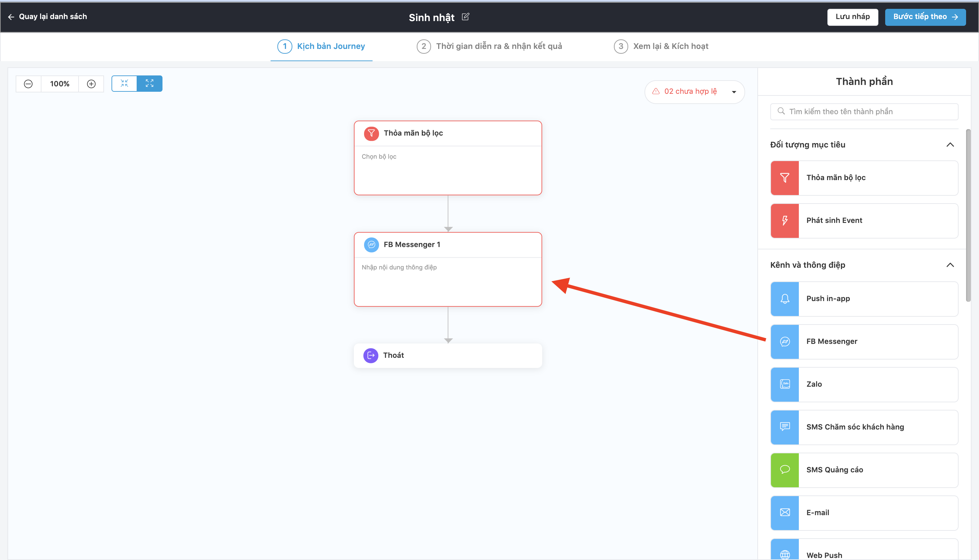The height and width of the screenshot is (560, 979).
Task: Click the Bước tiếp theo button
Action: [x=925, y=17]
